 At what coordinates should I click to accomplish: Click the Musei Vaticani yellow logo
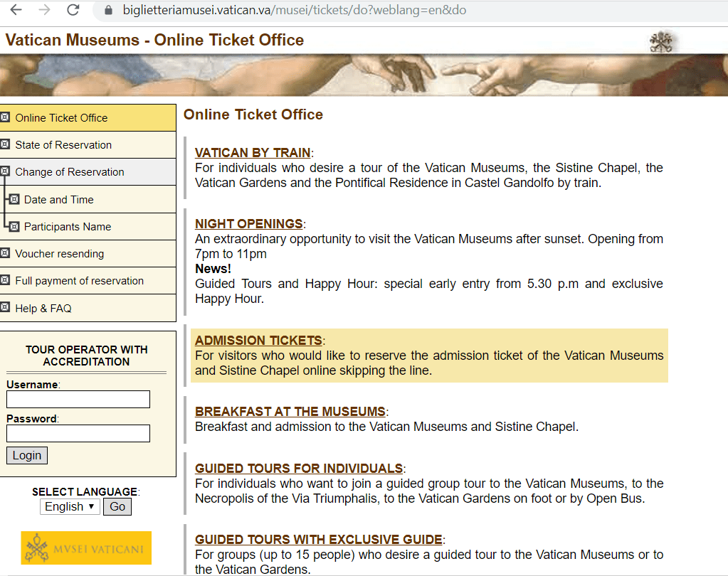(86, 548)
